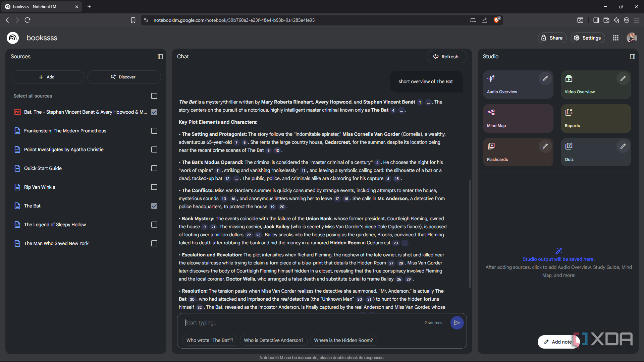Collapse the Sources panel icon

pyautogui.click(x=160, y=57)
